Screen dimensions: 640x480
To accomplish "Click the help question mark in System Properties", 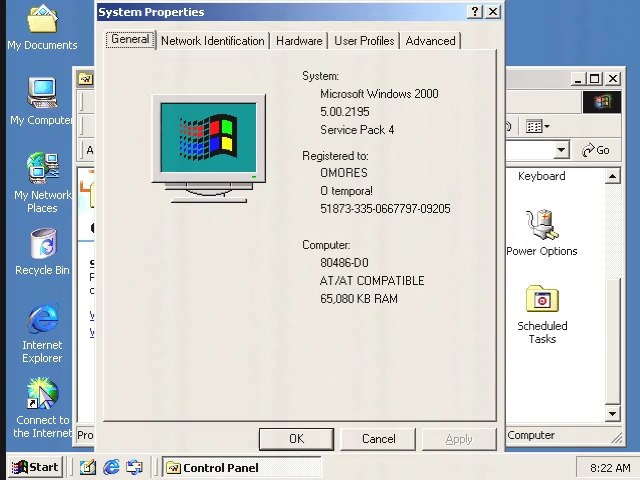I will [x=475, y=11].
